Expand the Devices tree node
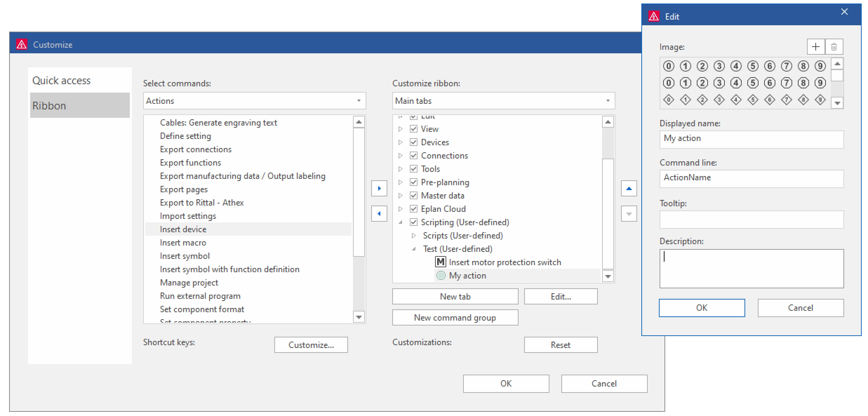This screenshot has height=416, width=868. point(400,142)
